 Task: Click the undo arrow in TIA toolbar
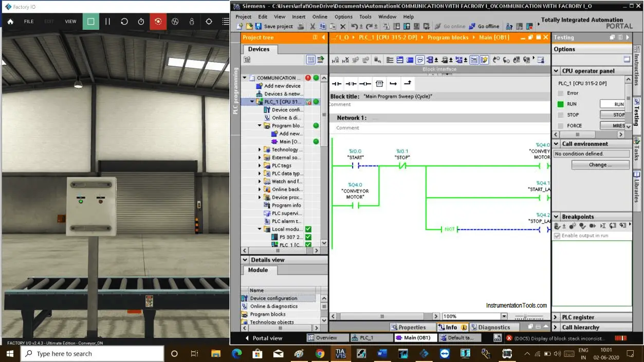355,26
